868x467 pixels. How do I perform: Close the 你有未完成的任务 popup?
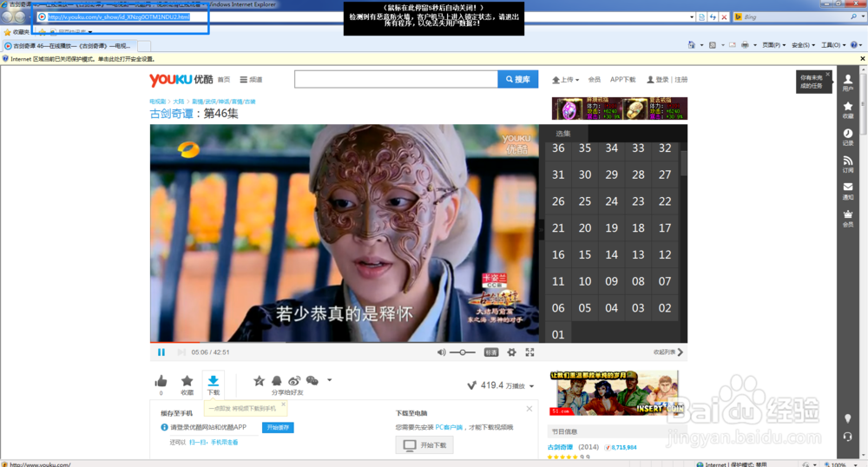(x=827, y=74)
